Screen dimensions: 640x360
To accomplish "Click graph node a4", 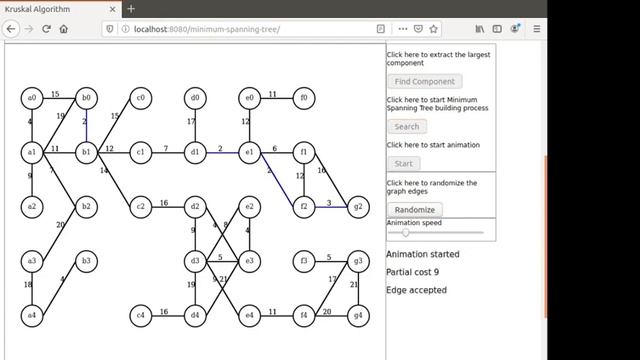I will [x=32, y=316].
